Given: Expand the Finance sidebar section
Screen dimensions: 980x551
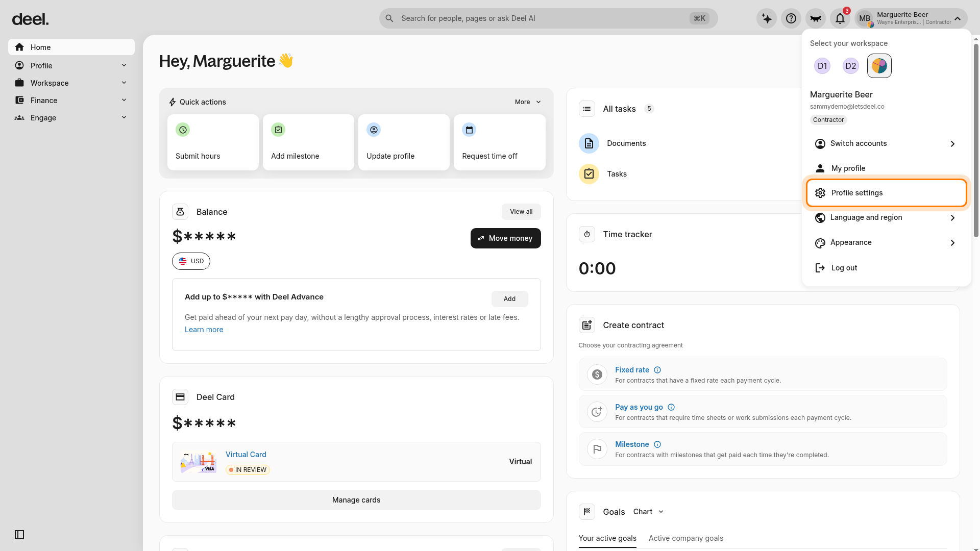Looking at the screenshot, I should (71, 100).
